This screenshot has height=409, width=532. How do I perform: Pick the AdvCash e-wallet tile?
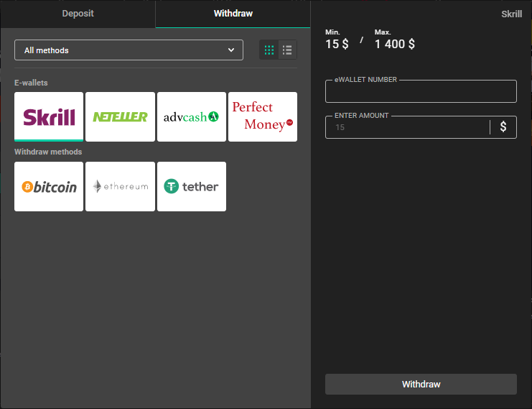coord(192,116)
